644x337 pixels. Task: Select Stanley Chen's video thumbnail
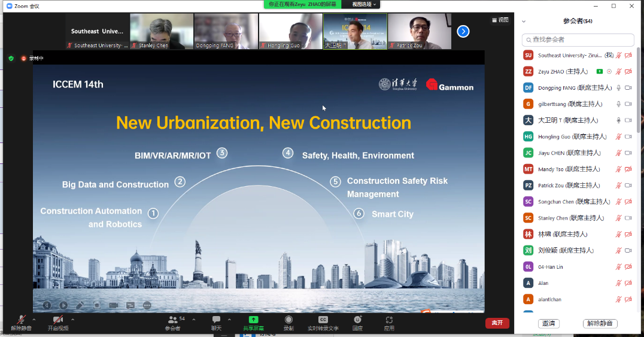pyautogui.click(x=162, y=31)
